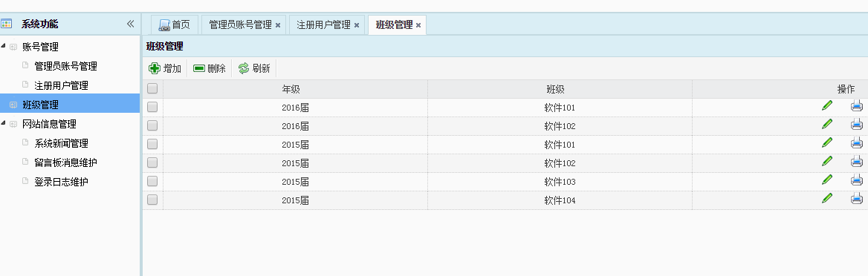868x276 pixels.
Task: Check the 2015届 软件101 row checkbox
Action: click(152, 144)
